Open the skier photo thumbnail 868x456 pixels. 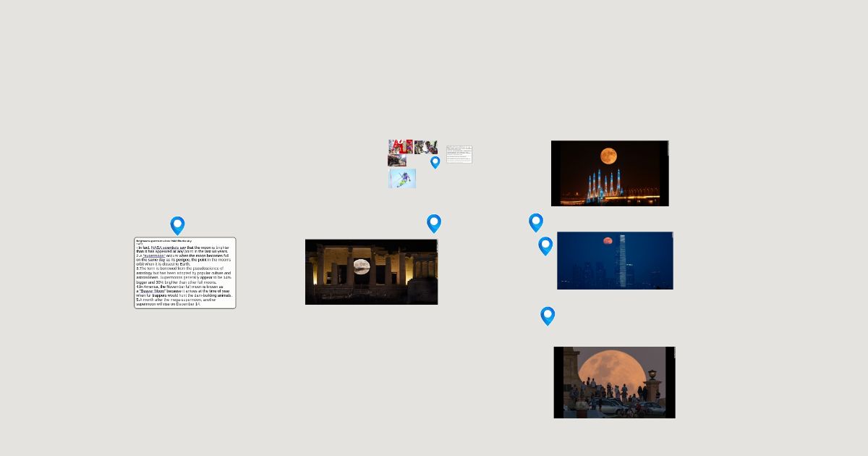402,179
